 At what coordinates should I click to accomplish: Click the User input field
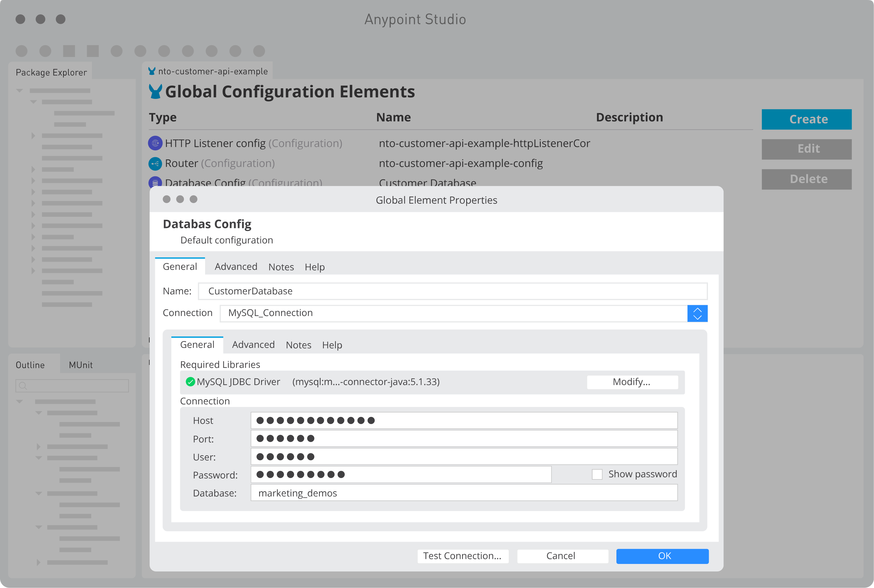[x=464, y=456]
